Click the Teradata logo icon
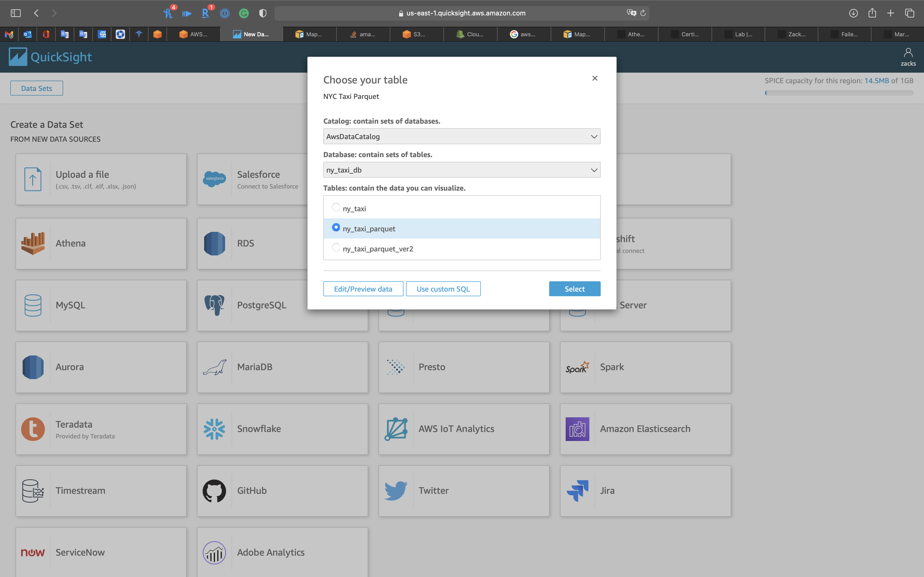924x577 pixels. (x=33, y=429)
